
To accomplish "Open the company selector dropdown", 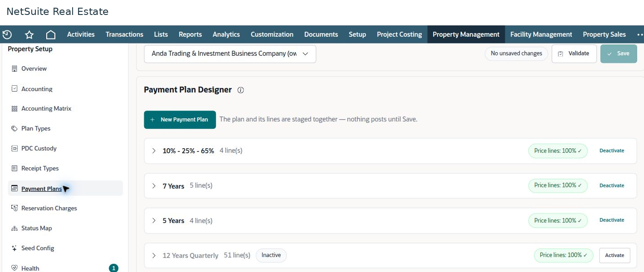I will [x=230, y=53].
